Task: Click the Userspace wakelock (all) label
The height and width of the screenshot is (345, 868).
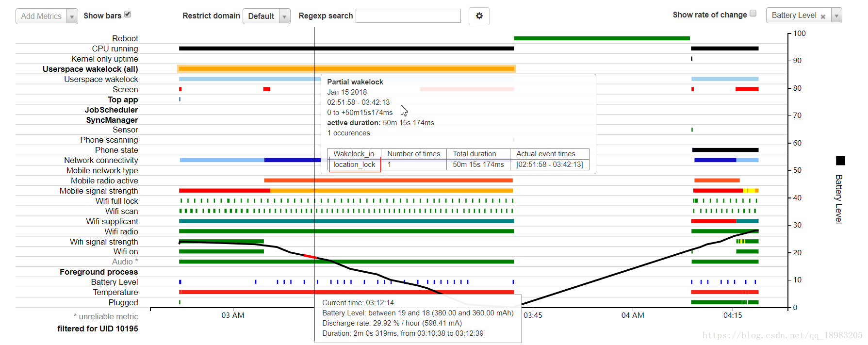Action: tap(90, 69)
